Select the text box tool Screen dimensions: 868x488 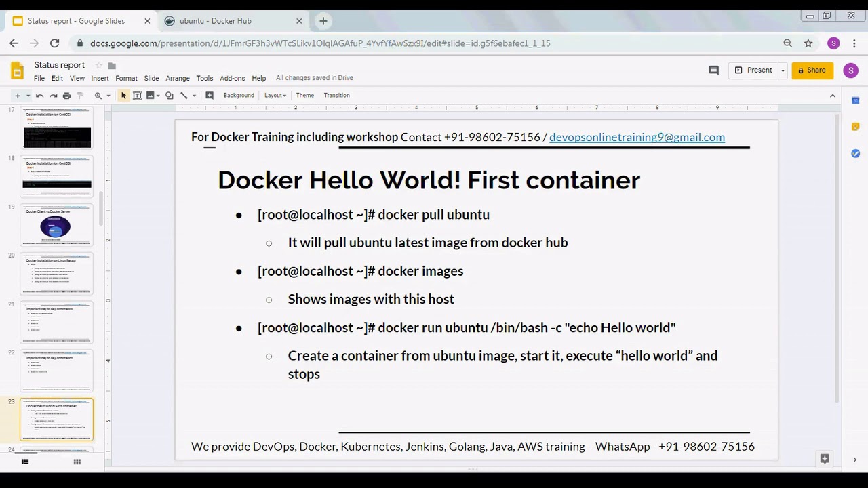137,96
